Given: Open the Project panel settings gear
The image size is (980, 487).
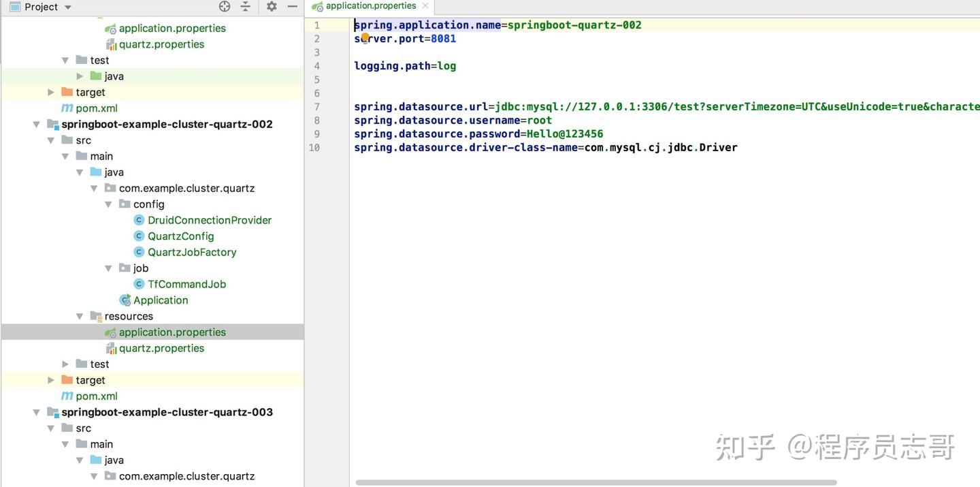Looking at the screenshot, I should 272,7.
